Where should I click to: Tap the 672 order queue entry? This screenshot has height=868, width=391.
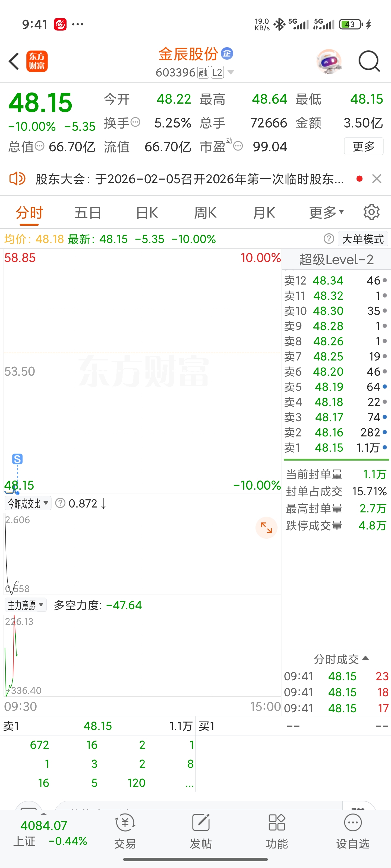coord(39,745)
